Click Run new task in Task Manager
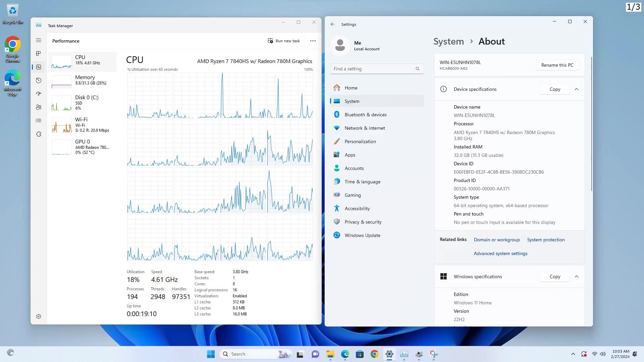 tap(284, 41)
